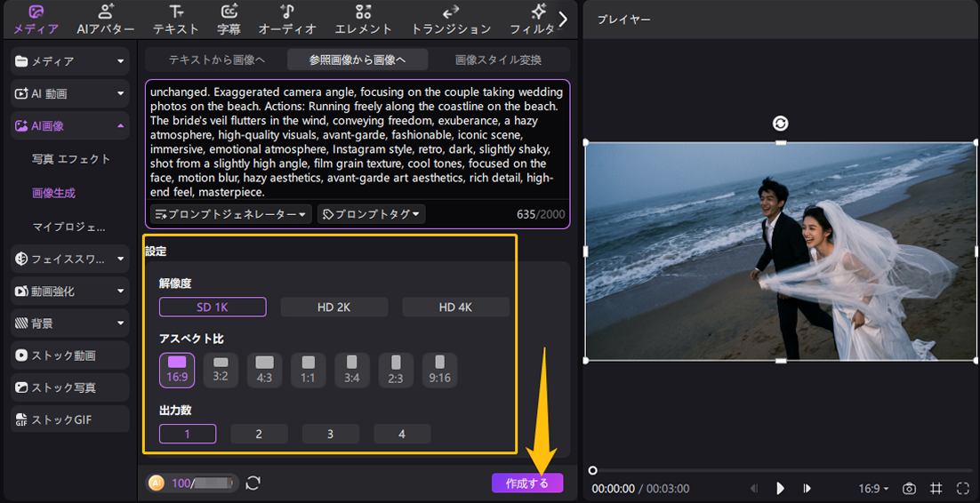Enter fullscreen preview with corner icon
980x503 pixels.
[962, 489]
